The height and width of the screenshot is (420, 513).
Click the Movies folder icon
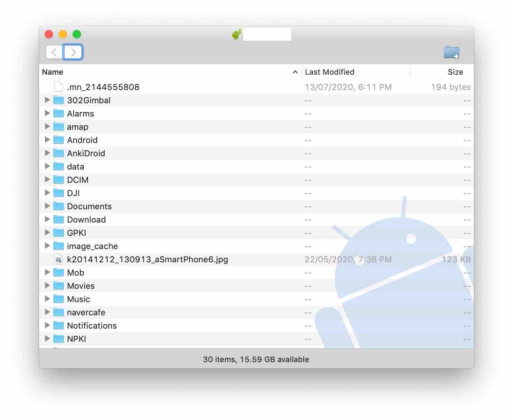point(59,286)
